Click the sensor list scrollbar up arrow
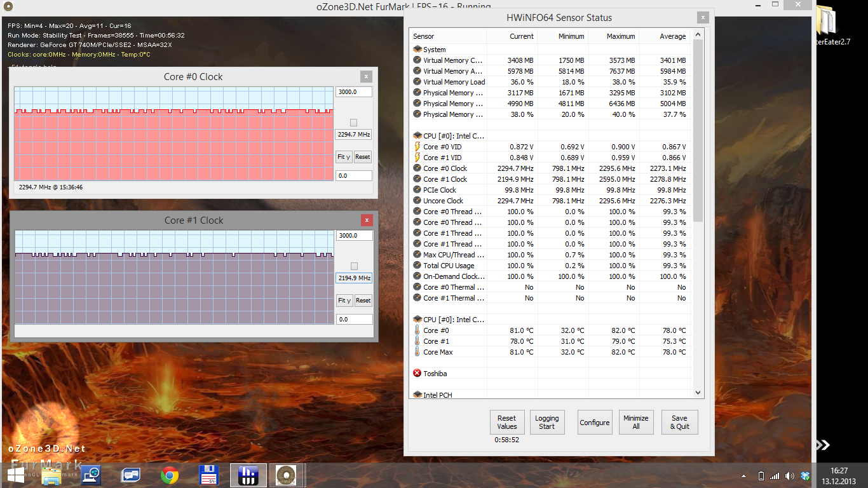This screenshot has height=488, width=868. coord(699,34)
